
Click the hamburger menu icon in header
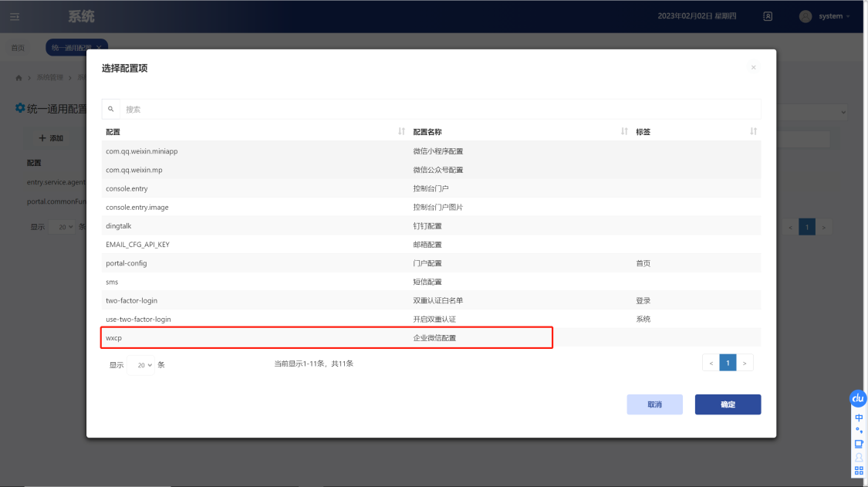pos(15,16)
